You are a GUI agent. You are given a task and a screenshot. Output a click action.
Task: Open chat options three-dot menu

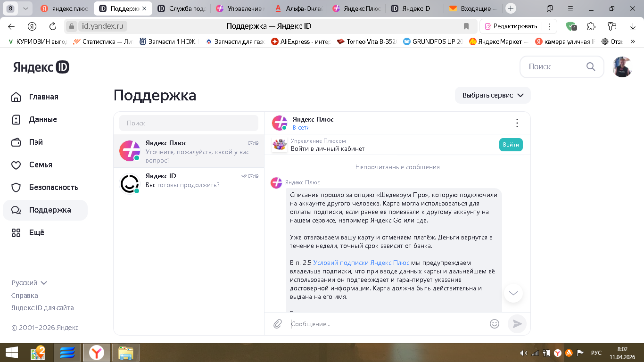517,123
